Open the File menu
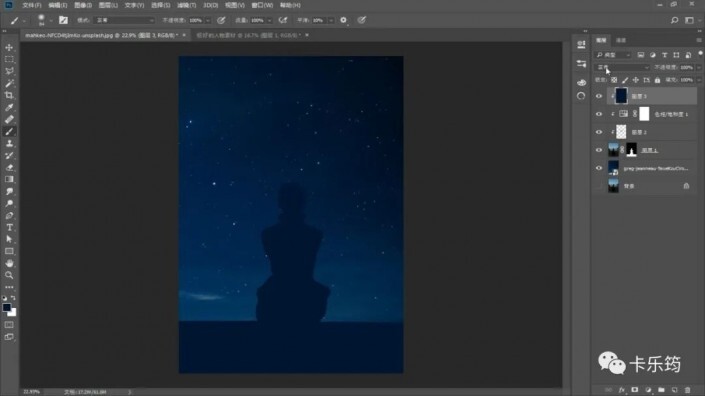The width and height of the screenshot is (705, 396). click(31, 5)
